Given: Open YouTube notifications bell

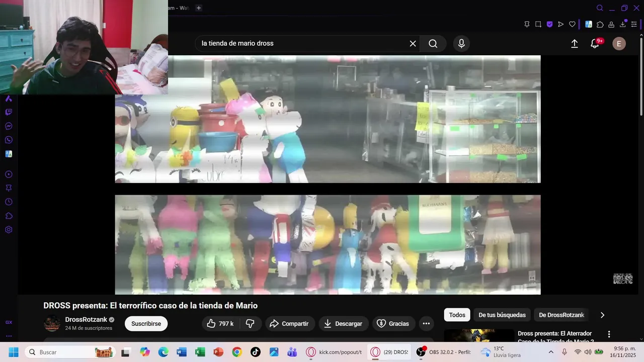Looking at the screenshot, I should pyautogui.click(x=595, y=44).
